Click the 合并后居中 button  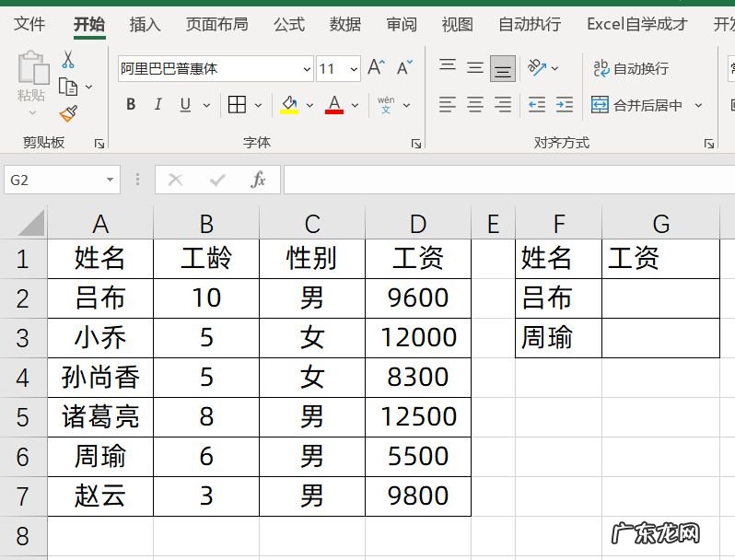(x=637, y=105)
